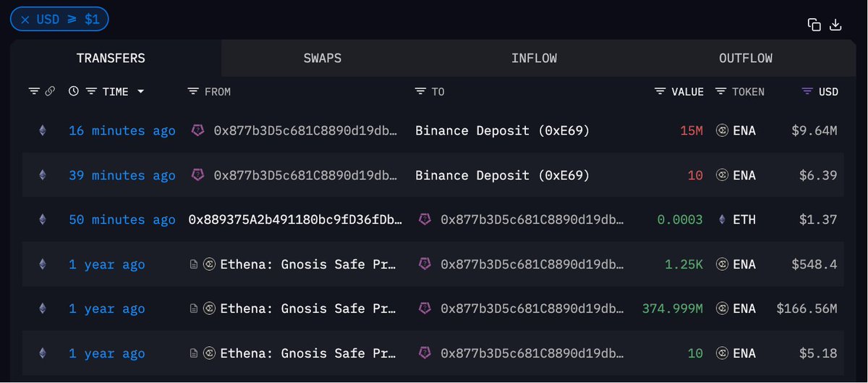Open the FROM column filter

[x=192, y=91]
